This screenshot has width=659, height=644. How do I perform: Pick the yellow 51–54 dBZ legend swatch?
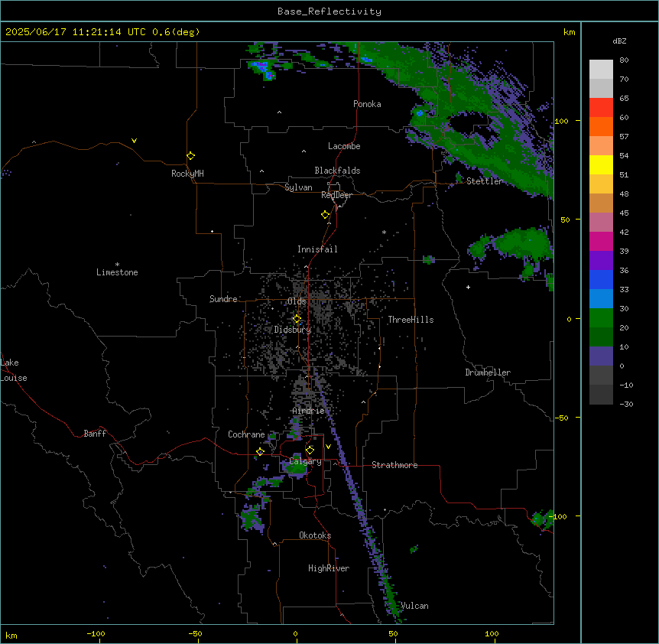pos(601,164)
